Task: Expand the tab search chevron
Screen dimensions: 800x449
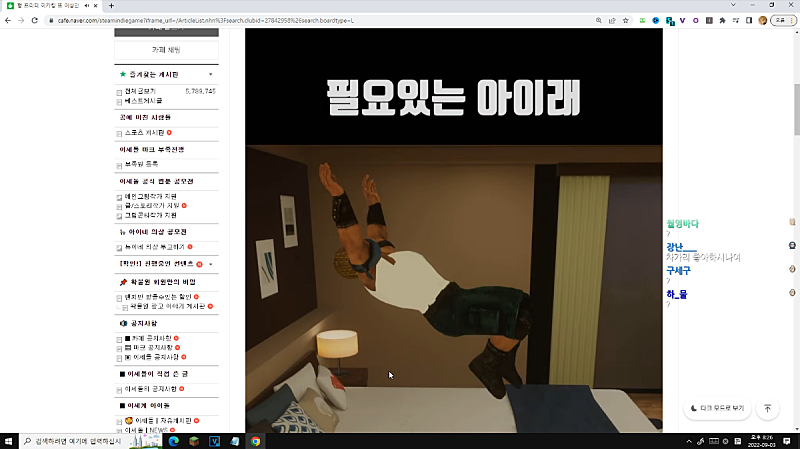Action: click(733, 5)
